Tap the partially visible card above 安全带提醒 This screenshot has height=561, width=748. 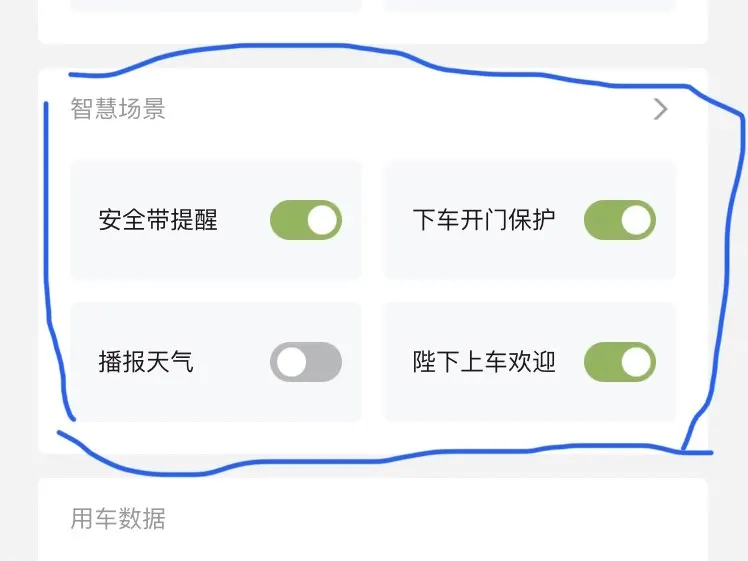(216, 6)
